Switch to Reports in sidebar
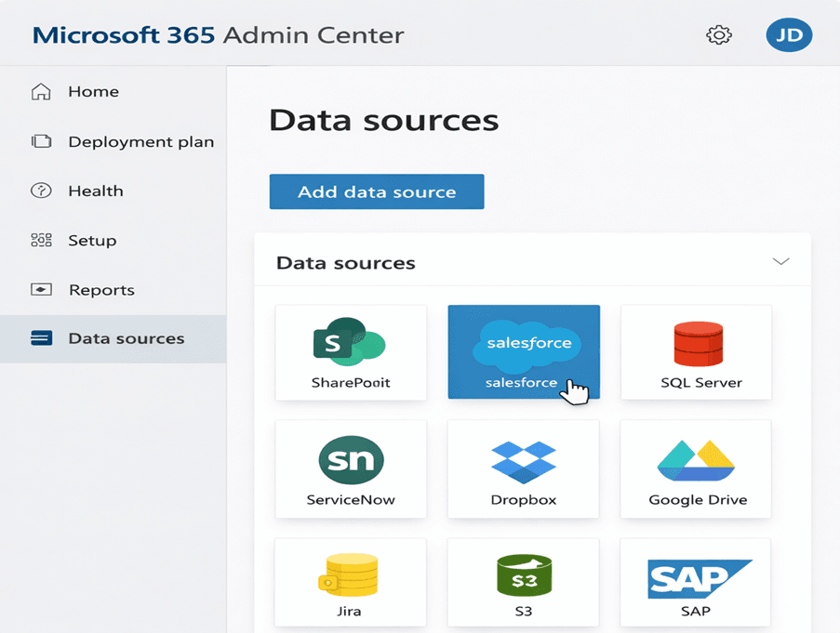 pyautogui.click(x=101, y=290)
